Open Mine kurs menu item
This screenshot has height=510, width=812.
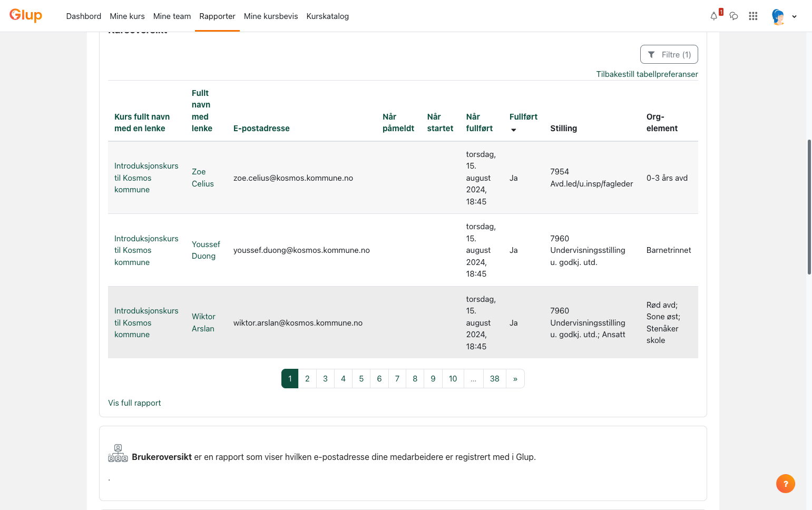[x=127, y=16]
